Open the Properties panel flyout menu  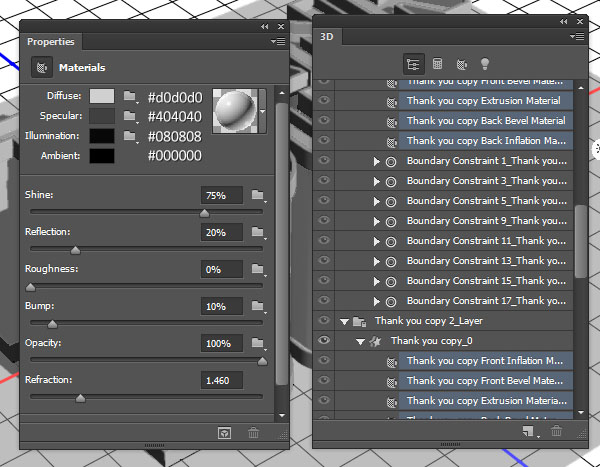pyautogui.click(x=278, y=41)
